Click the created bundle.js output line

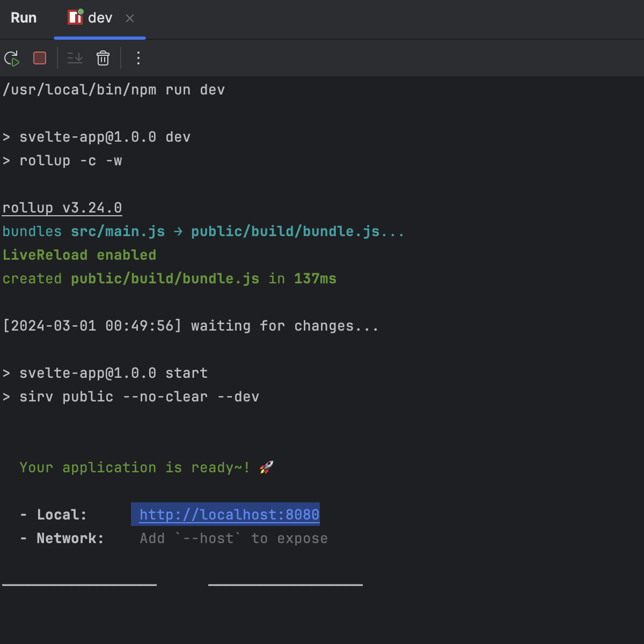pyautogui.click(x=169, y=279)
